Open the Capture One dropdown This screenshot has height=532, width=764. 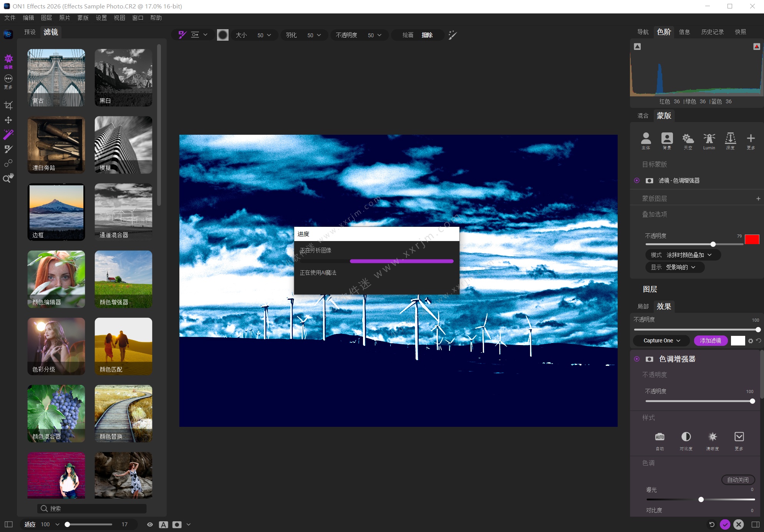pyautogui.click(x=661, y=340)
